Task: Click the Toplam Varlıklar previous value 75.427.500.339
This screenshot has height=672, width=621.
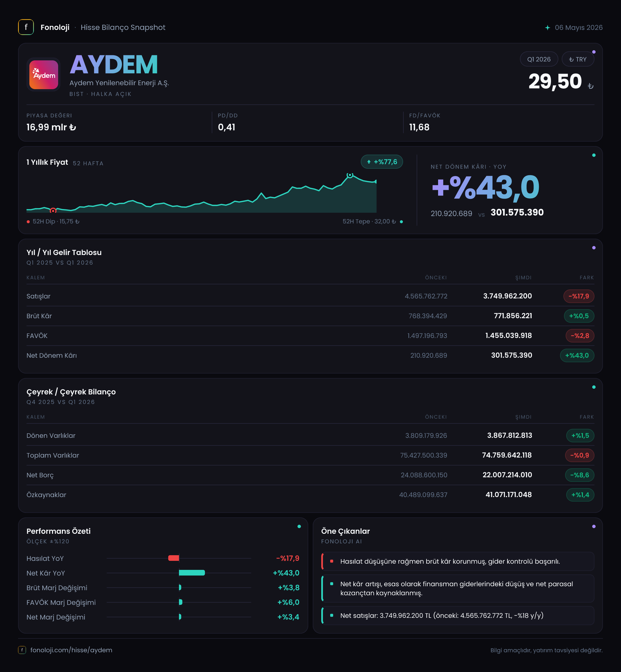Action: coord(423,455)
